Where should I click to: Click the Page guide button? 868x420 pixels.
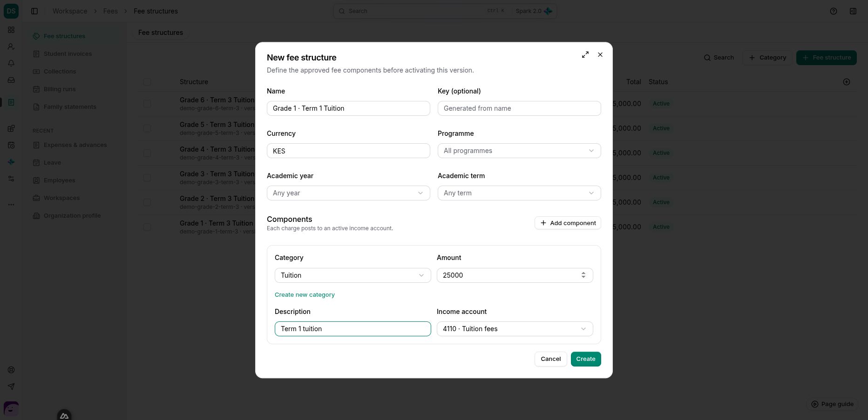point(833,404)
